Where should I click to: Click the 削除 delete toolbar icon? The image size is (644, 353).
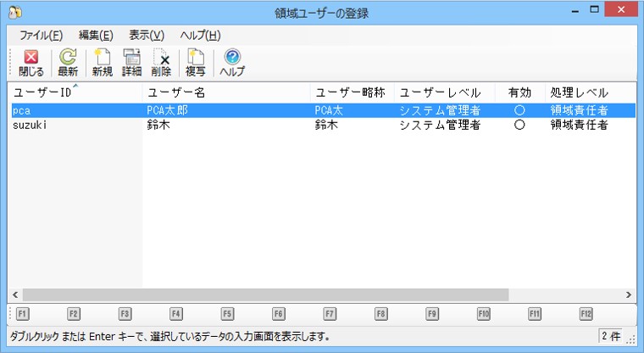[161, 63]
